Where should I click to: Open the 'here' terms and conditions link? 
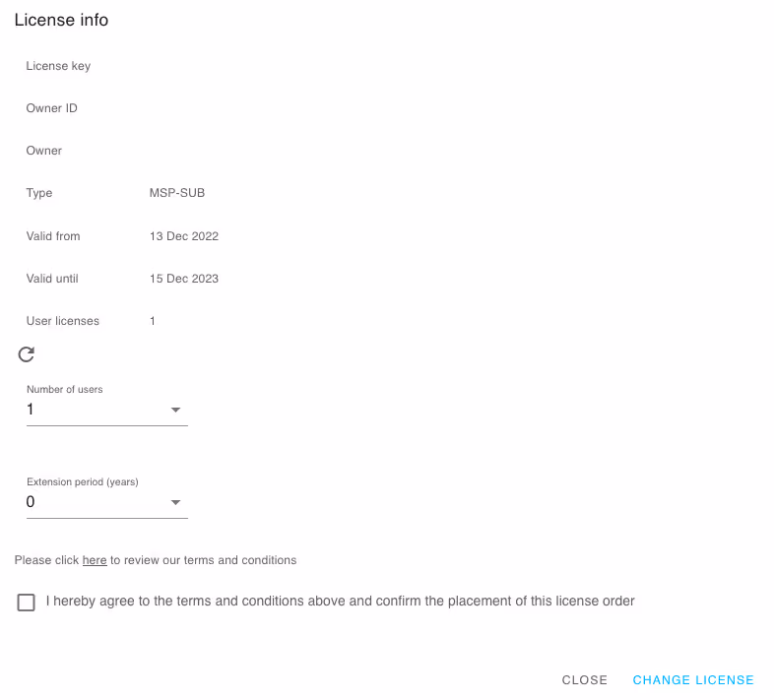click(95, 560)
